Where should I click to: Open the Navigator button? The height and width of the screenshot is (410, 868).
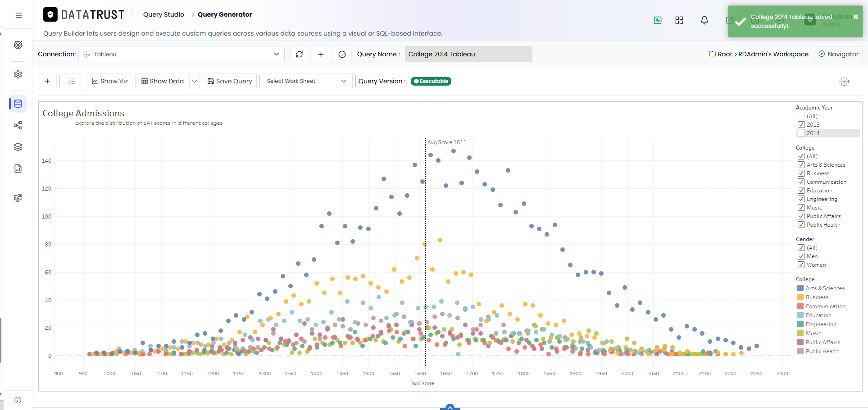coord(838,54)
